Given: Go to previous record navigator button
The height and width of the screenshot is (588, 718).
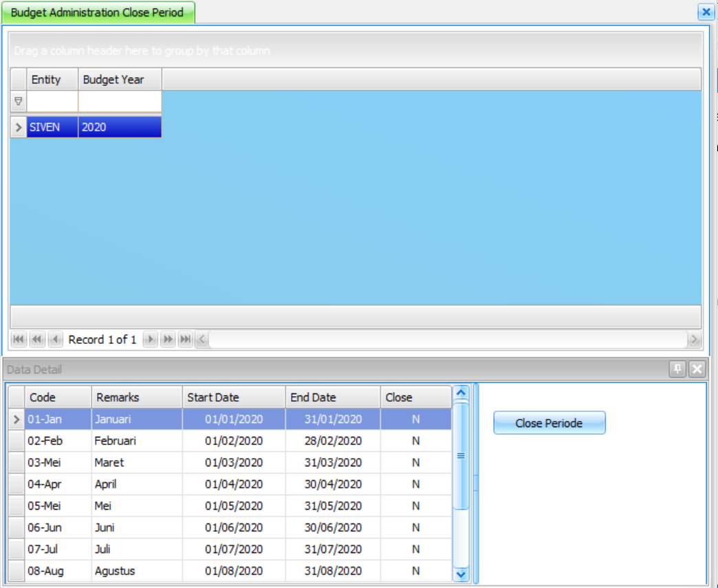Looking at the screenshot, I should (x=55, y=339).
